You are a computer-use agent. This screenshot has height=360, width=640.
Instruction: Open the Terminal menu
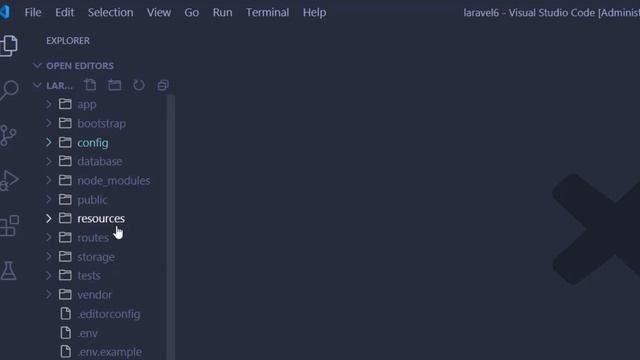pos(267,12)
